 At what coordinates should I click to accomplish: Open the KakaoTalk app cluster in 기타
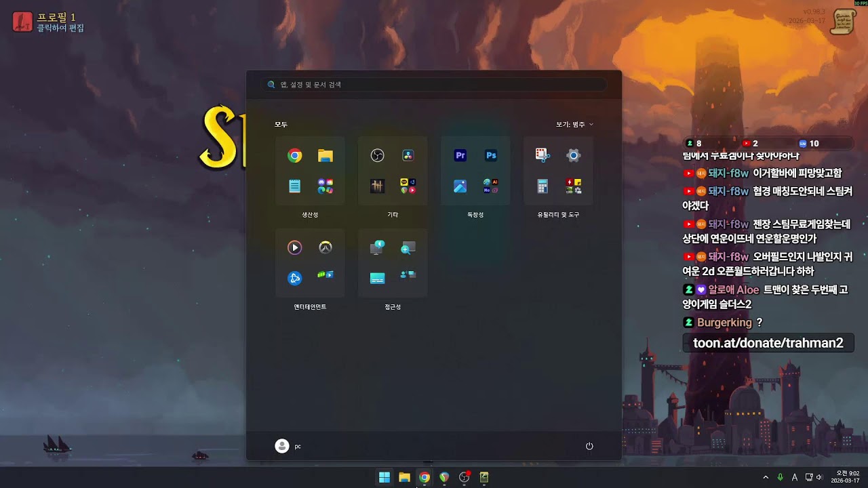click(408, 186)
